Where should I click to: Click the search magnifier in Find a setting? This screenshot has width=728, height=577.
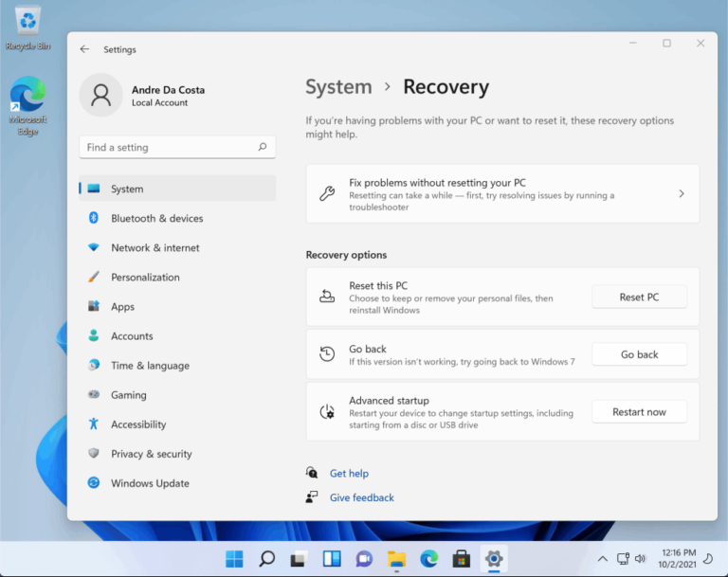263,147
